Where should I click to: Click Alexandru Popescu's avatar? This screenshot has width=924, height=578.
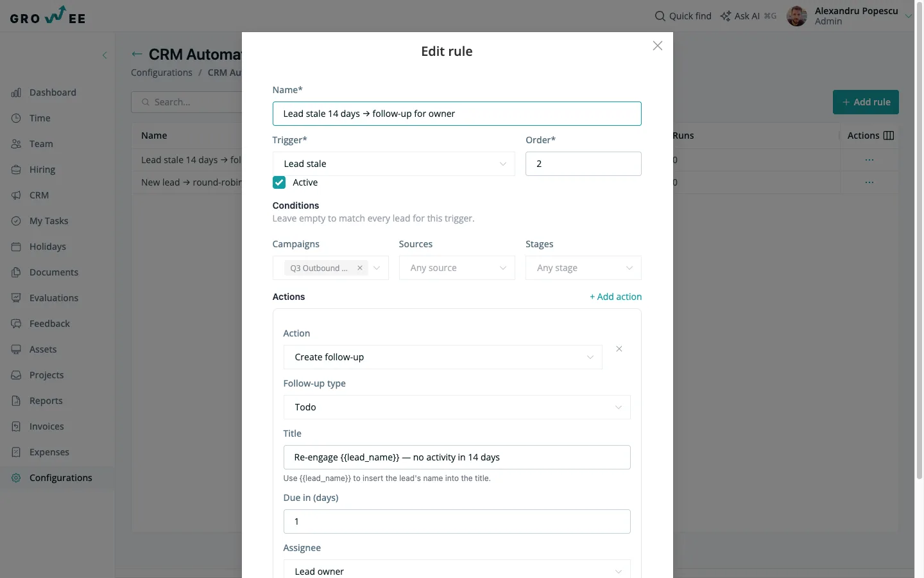coord(797,16)
